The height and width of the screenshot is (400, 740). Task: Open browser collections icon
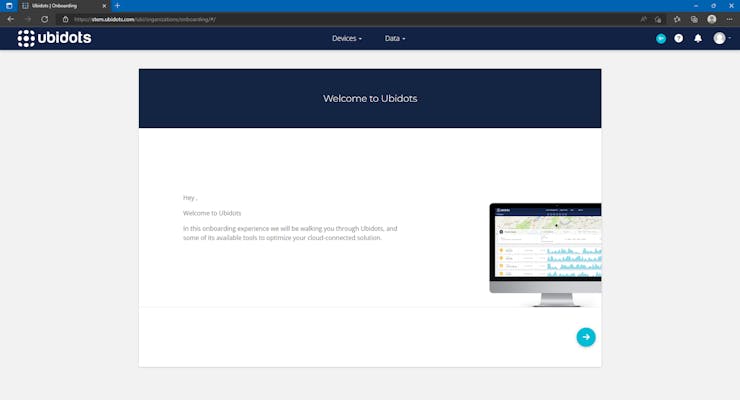(694, 19)
